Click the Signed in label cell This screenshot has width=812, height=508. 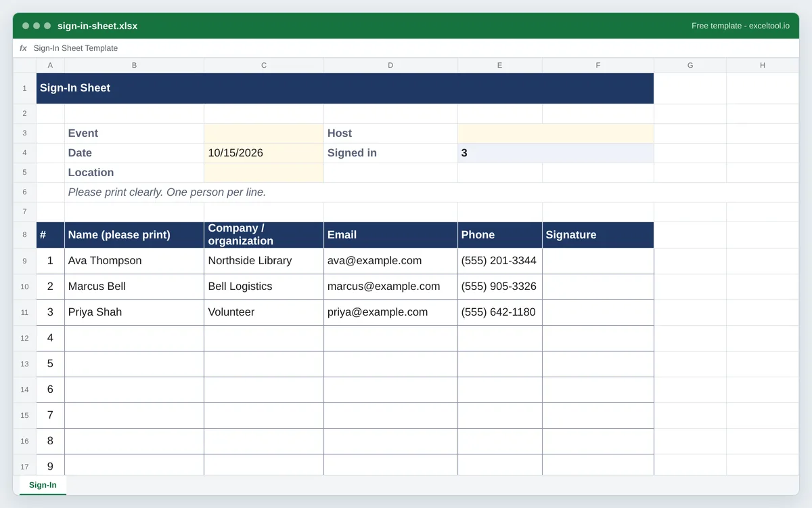coord(390,153)
